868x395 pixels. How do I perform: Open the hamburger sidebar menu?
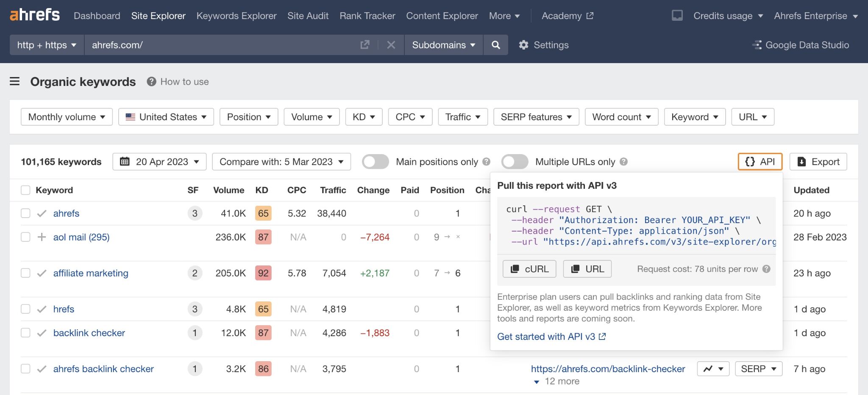coord(15,81)
